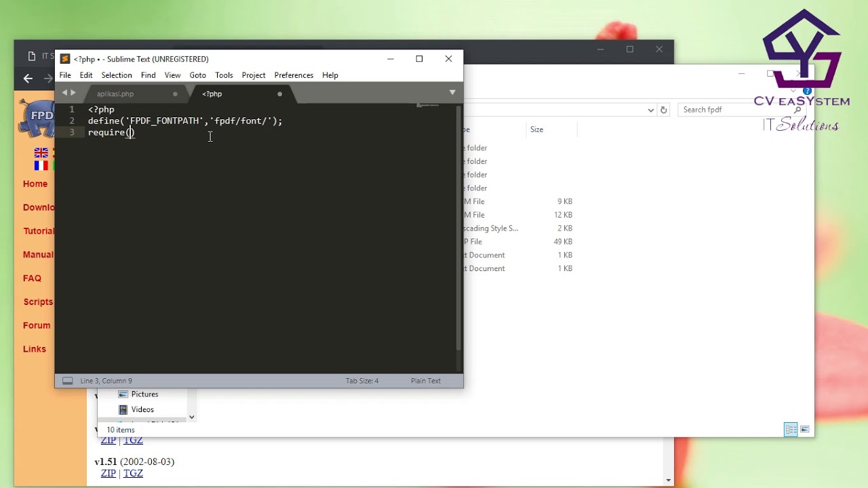This screenshot has height=488, width=868.
Task: Open the Selection menu
Action: (x=117, y=75)
